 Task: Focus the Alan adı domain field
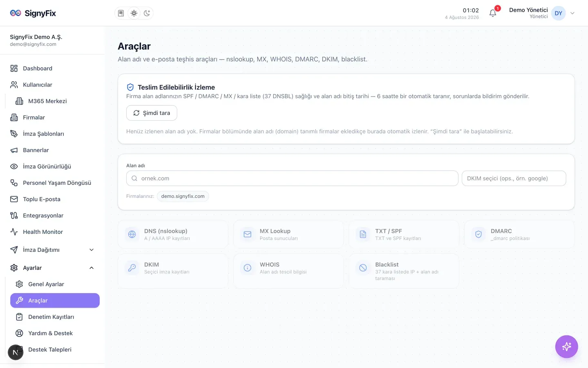292,178
